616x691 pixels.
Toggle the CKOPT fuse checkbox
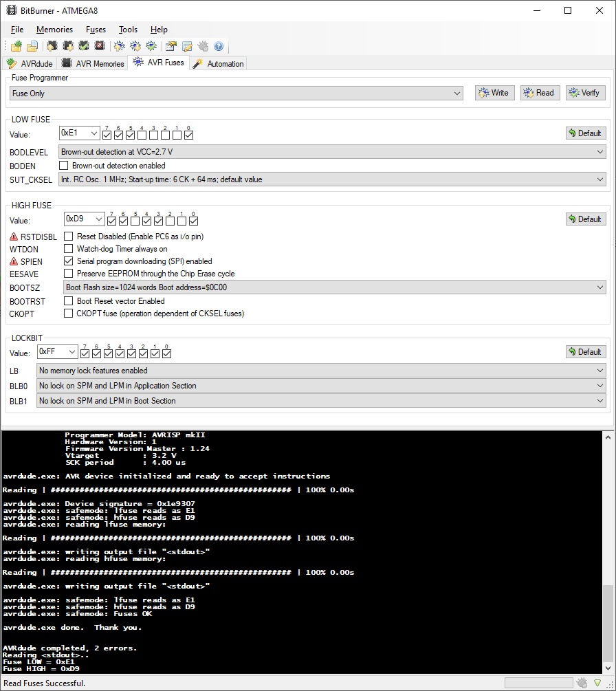click(68, 314)
